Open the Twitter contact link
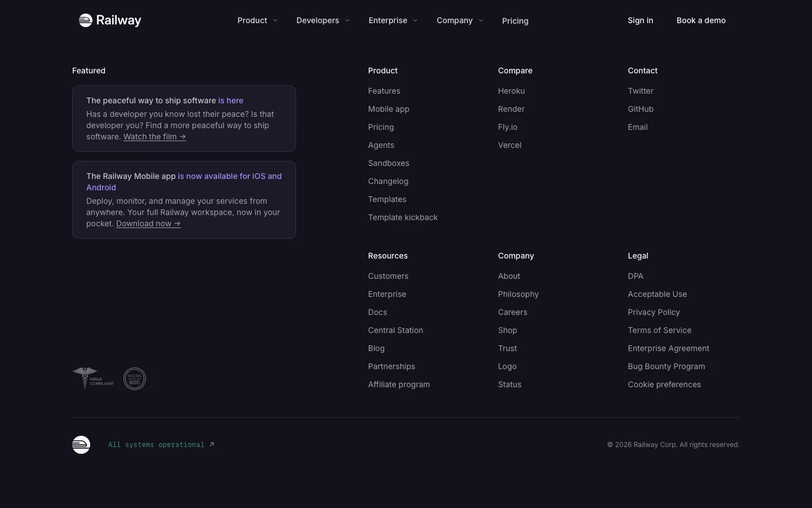Viewport: 812px width, 508px height. point(641,91)
